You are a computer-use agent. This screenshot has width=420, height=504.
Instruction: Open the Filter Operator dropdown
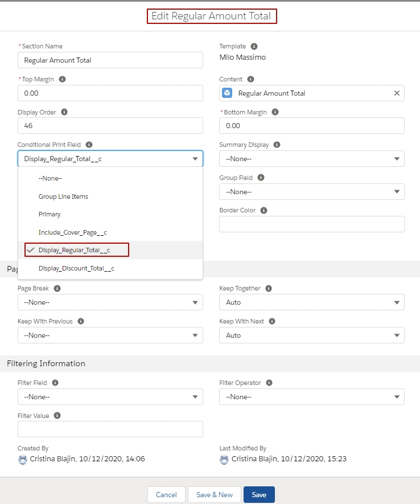point(311,396)
